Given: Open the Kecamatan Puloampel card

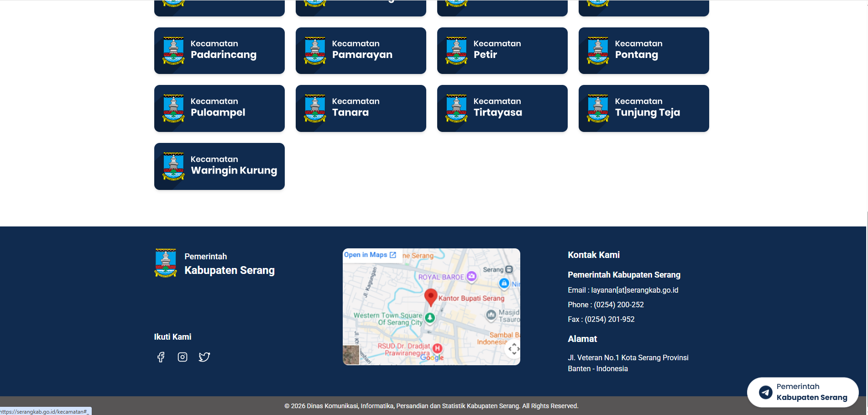Looking at the screenshot, I should pyautogui.click(x=220, y=108).
